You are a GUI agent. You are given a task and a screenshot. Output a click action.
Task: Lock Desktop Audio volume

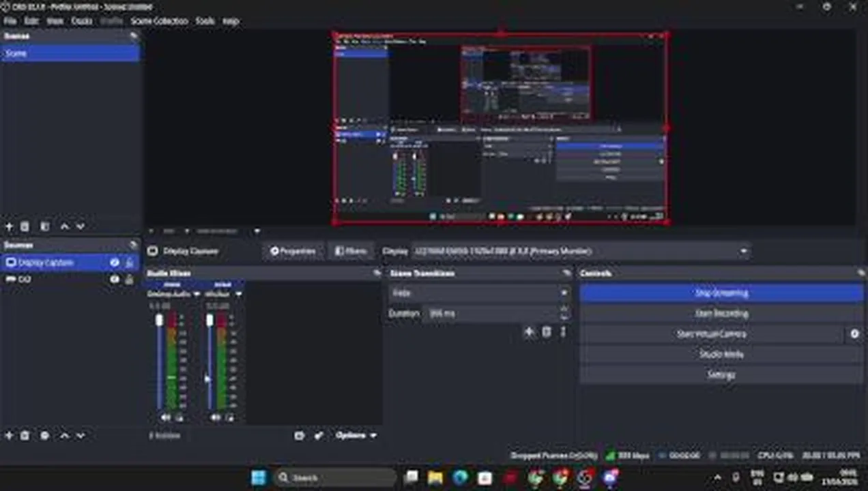point(179,417)
